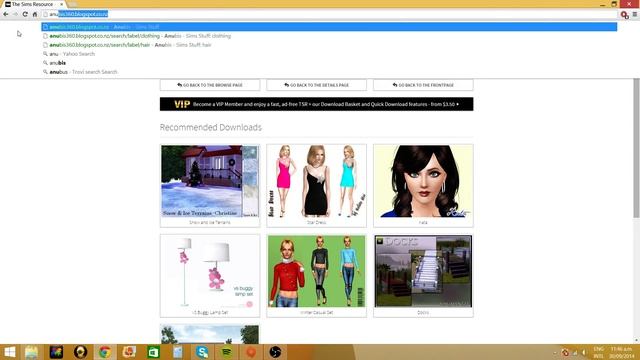Screen dimensions: 640x360
Task: Open the orange icon right of Spotify in the taskbar
Action: (251, 352)
